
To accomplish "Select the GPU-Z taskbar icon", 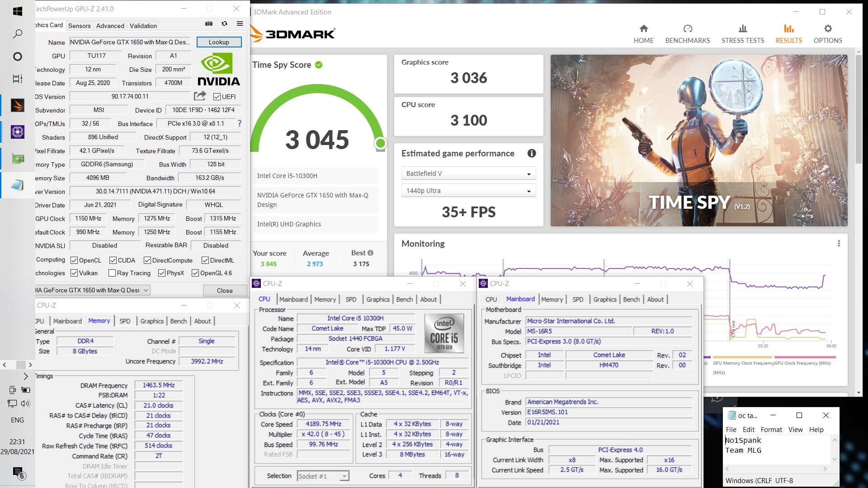I will (x=17, y=159).
